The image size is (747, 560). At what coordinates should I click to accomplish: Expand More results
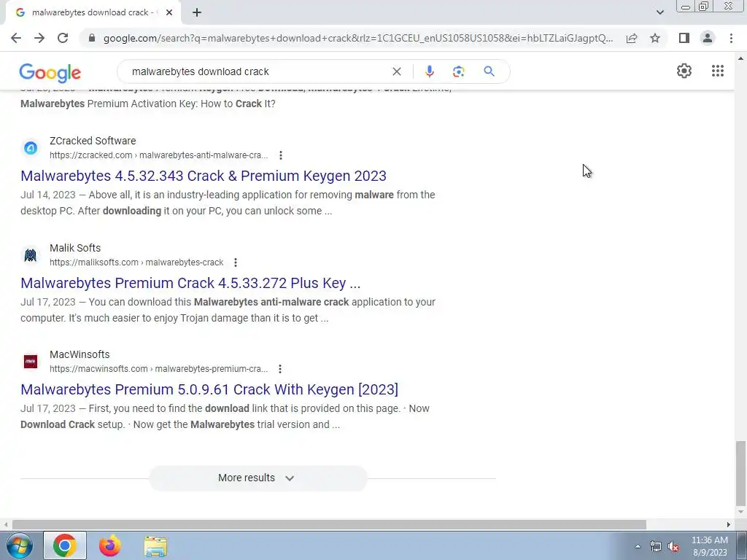pyautogui.click(x=258, y=478)
